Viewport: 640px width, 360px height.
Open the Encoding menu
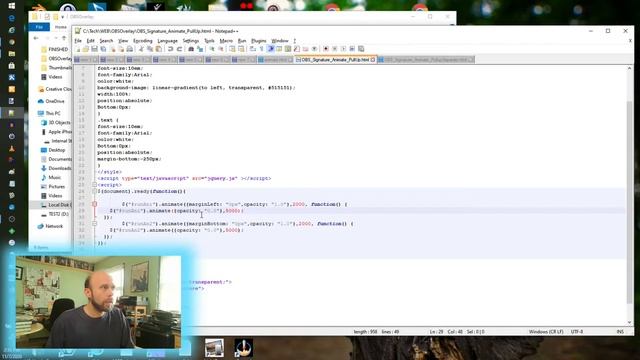142,41
